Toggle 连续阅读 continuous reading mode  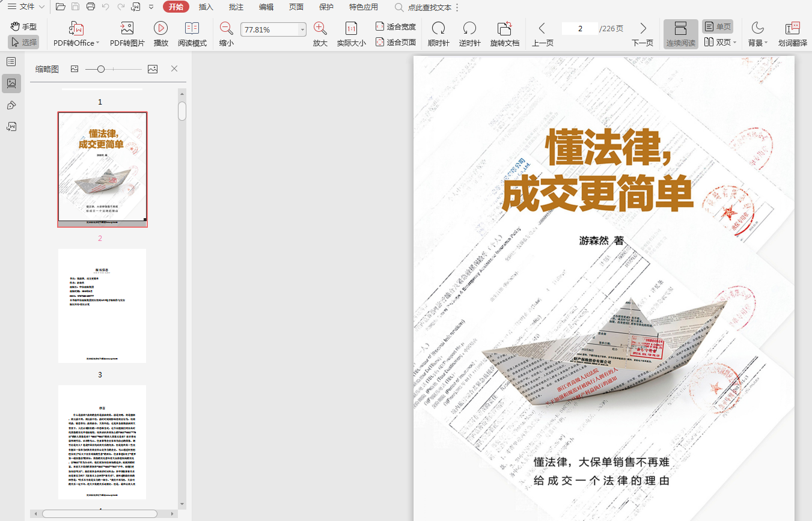pos(680,34)
